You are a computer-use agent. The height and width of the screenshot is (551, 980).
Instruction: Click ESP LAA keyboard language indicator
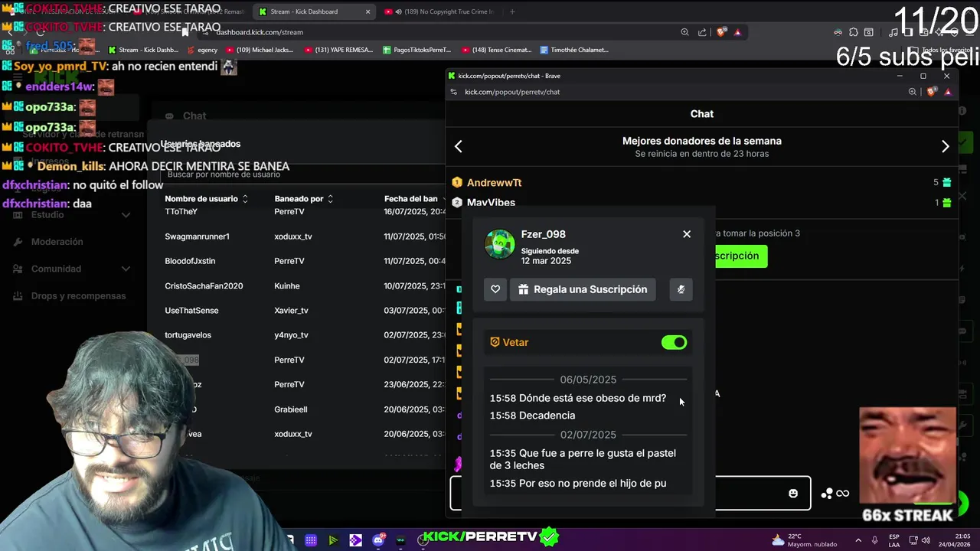point(893,540)
